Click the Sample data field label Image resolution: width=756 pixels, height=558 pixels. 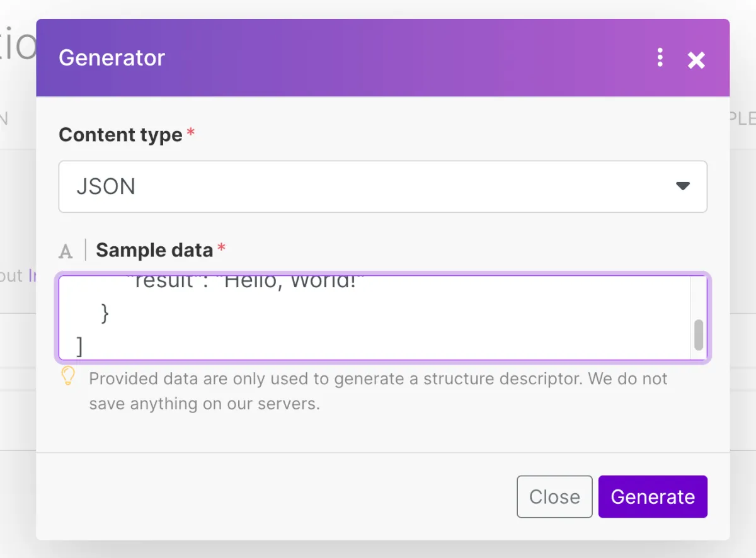(154, 250)
